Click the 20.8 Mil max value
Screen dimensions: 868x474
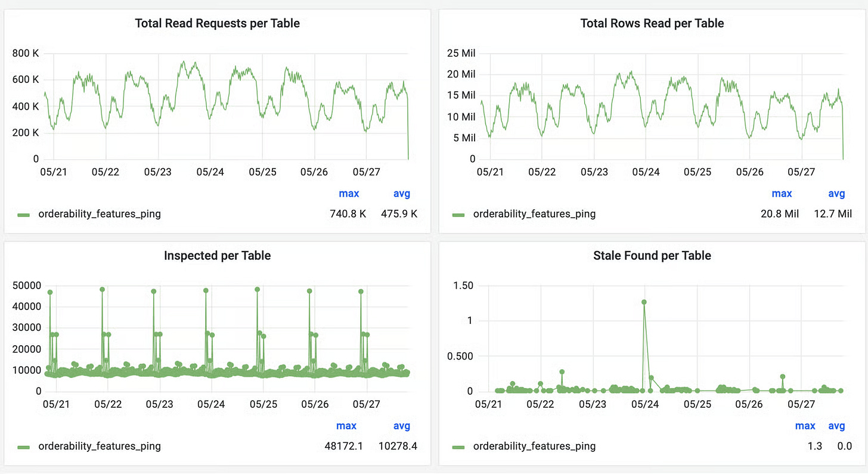781,214
